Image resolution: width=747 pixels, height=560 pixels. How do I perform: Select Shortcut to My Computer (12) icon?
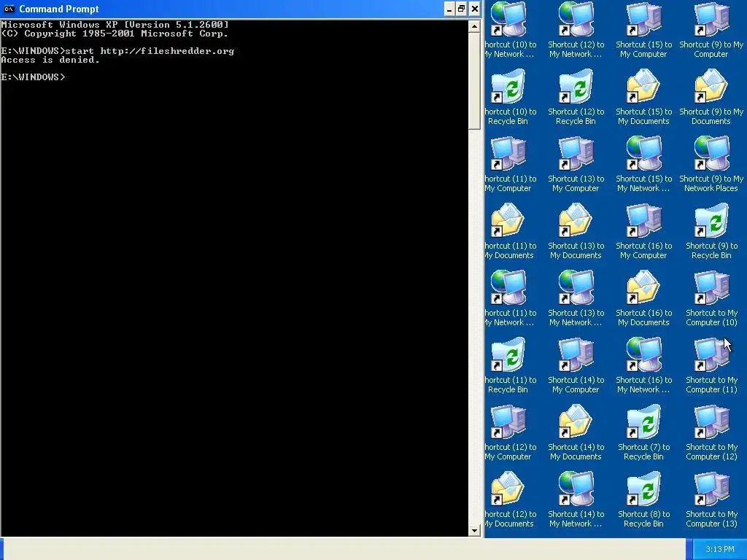tap(711, 422)
